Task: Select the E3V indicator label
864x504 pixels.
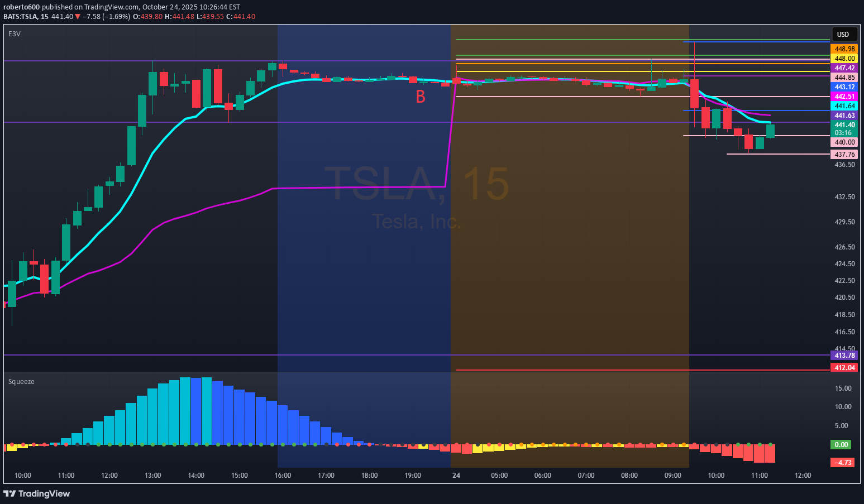Action: click(15, 34)
